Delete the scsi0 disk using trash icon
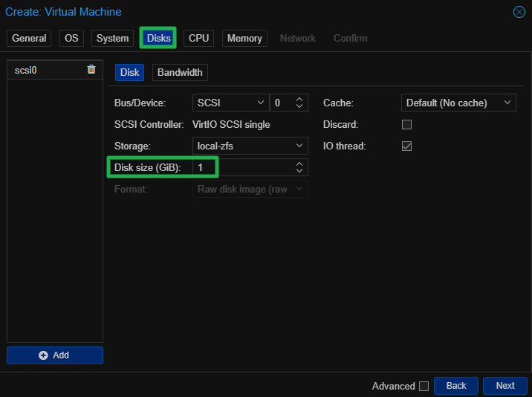Screen dimensions: 532x397 [91, 70]
